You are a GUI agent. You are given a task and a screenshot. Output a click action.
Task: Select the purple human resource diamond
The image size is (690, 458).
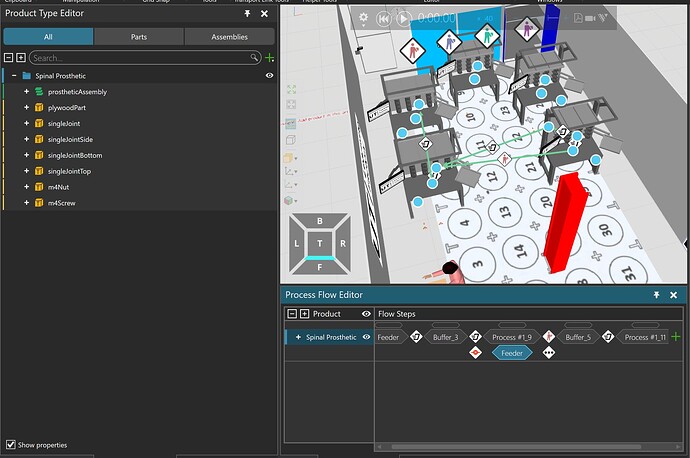(x=527, y=29)
